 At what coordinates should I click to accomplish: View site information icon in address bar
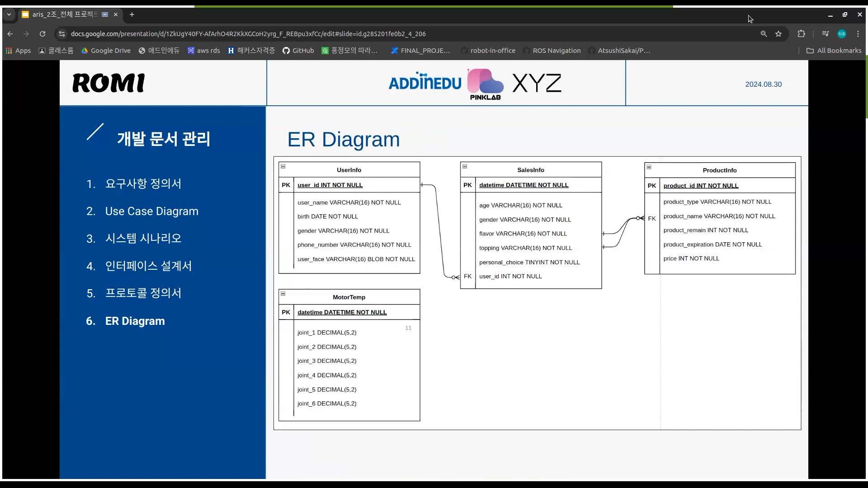click(62, 34)
